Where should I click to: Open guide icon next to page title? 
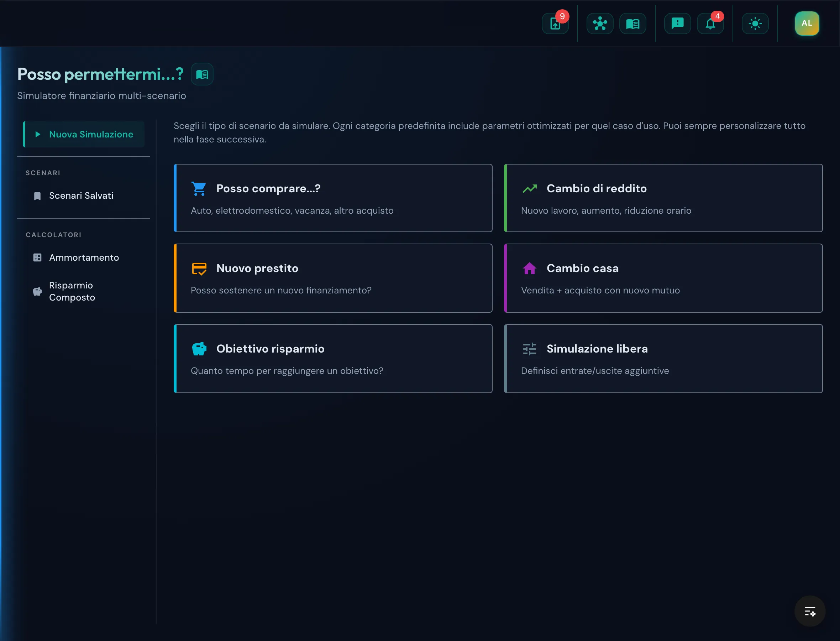click(202, 74)
